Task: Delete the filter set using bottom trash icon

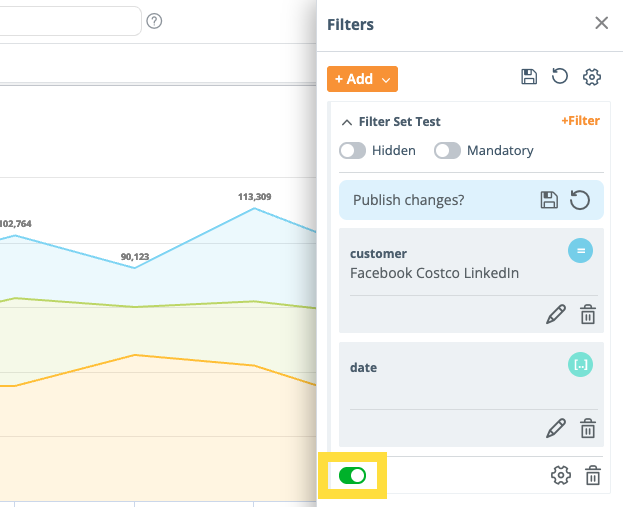Action: (x=593, y=476)
